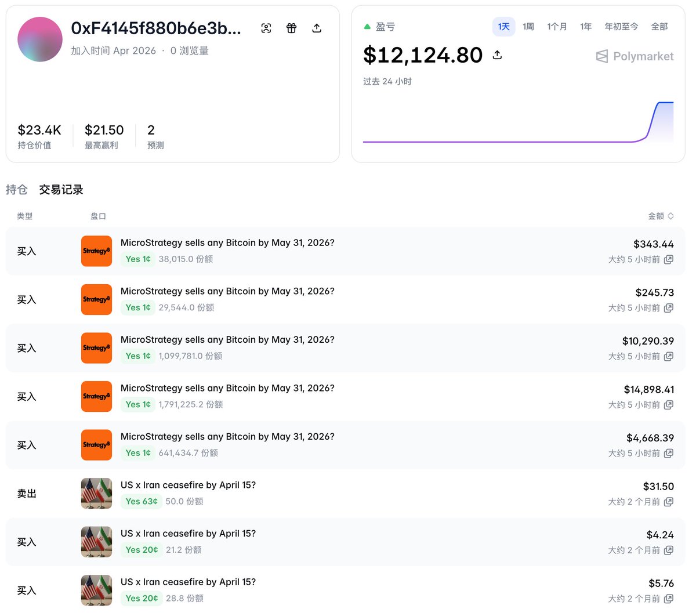Open Iran ceasefire market in the $4.24 row
The height and width of the screenshot is (616, 696).
point(188,533)
